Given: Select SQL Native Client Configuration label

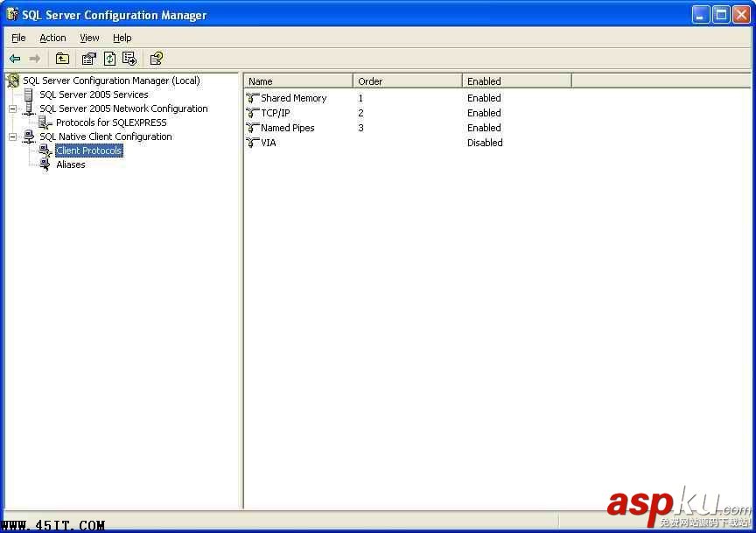Looking at the screenshot, I should pyautogui.click(x=106, y=137).
